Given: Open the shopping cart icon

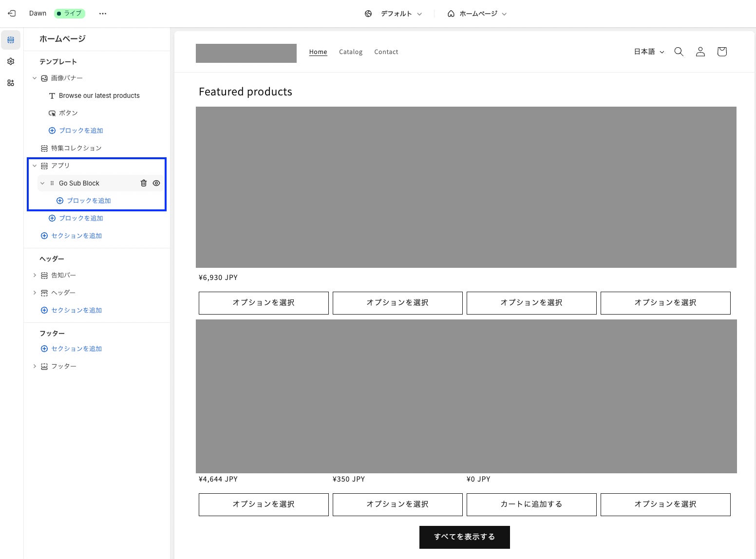Looking at the screenshot, I should [x=722, y=52].
